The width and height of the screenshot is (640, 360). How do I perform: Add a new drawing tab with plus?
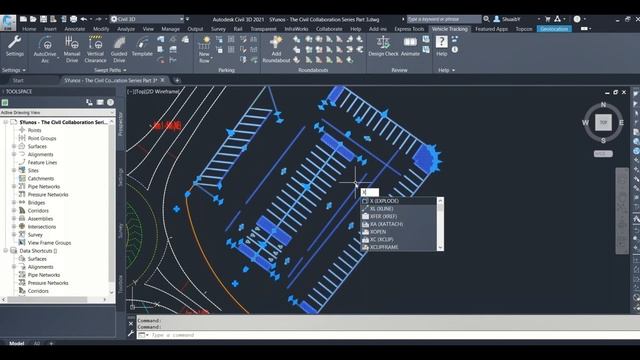coord(177,80)
